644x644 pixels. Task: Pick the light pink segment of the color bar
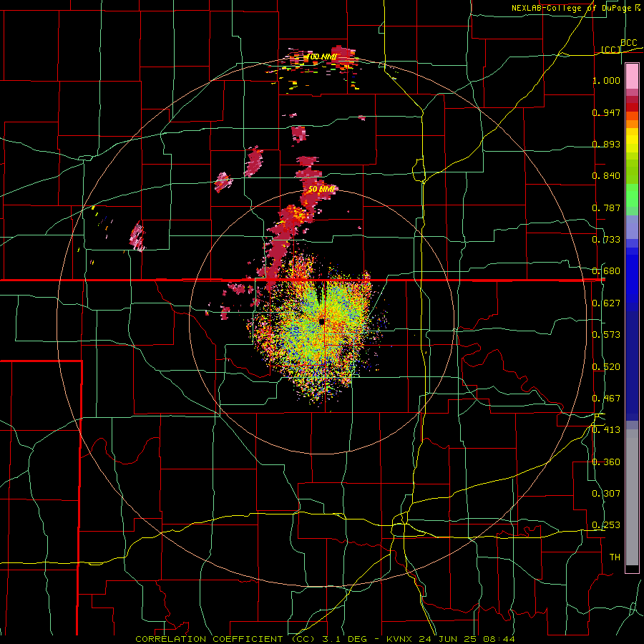632,76
